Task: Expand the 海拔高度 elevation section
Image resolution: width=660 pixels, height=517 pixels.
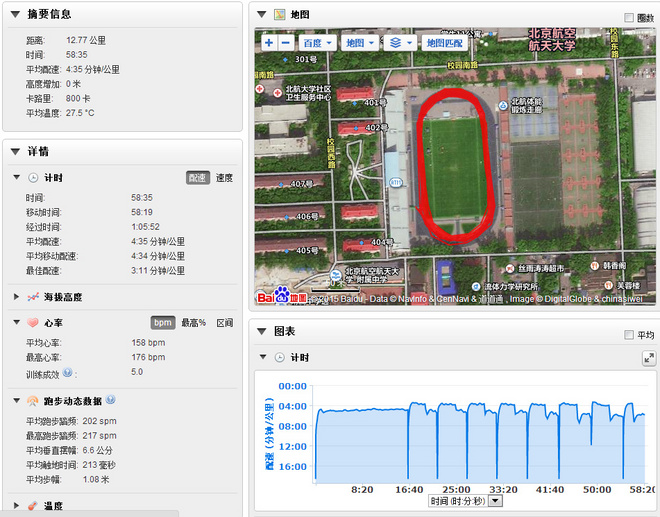Action: pos(17,296)
